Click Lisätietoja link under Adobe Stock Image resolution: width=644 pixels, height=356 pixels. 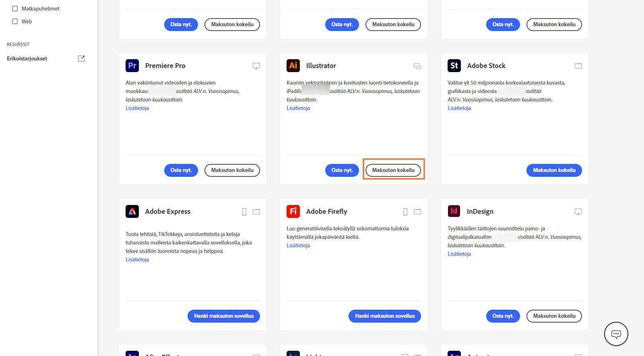click(x=459, y=108)
